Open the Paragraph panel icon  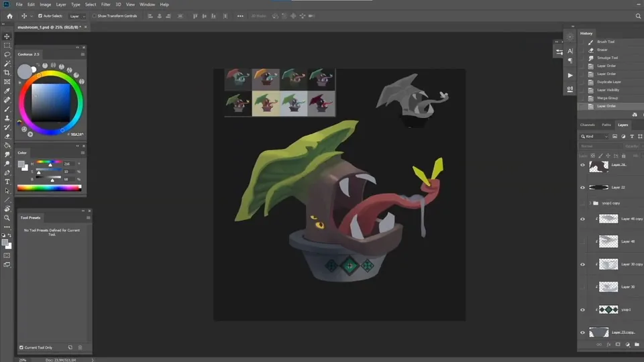tap(570, 61)
